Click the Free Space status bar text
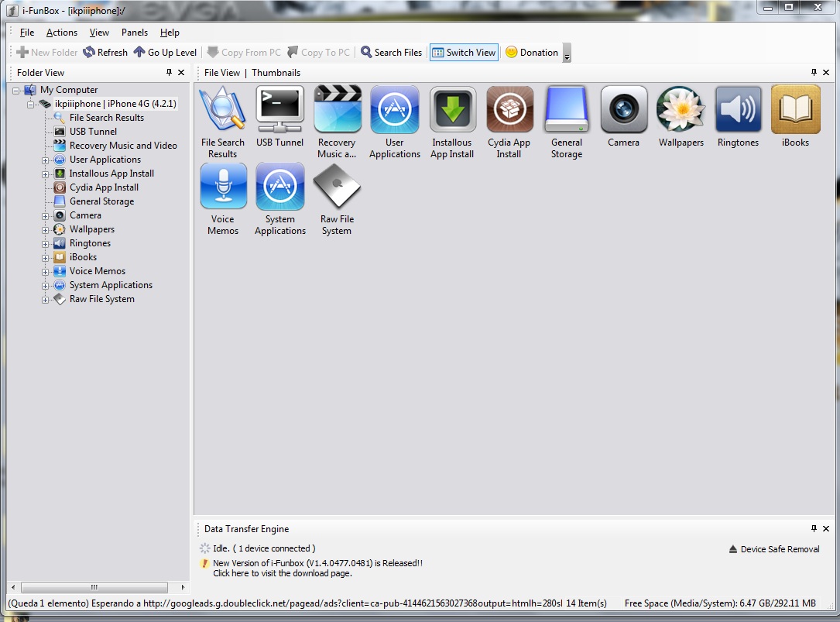 tap(720, 603)
